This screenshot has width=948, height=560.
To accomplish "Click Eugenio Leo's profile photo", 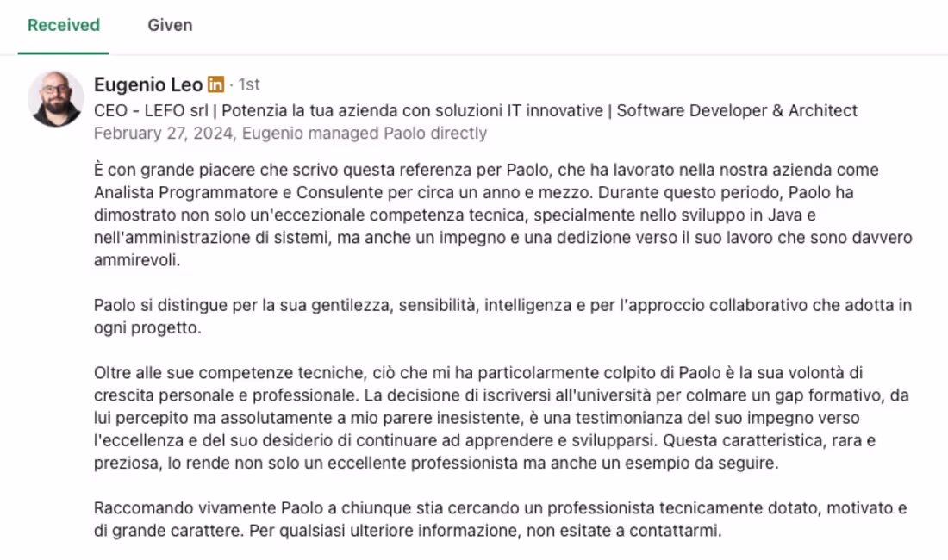I will click(x=56, y=99).
